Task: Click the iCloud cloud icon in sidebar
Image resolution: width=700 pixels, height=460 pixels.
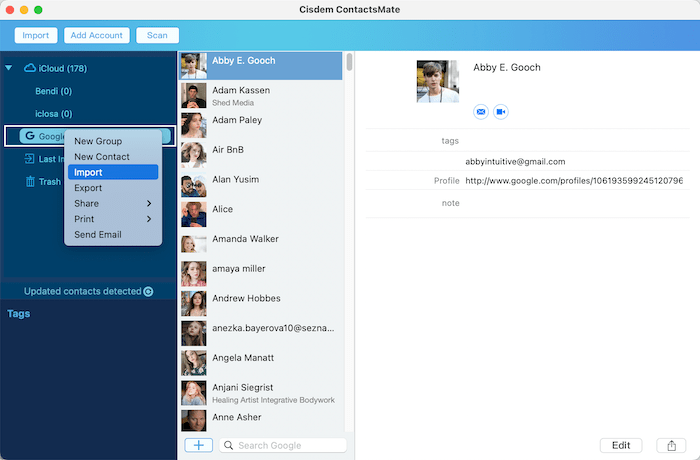Action: pos(29,68)
